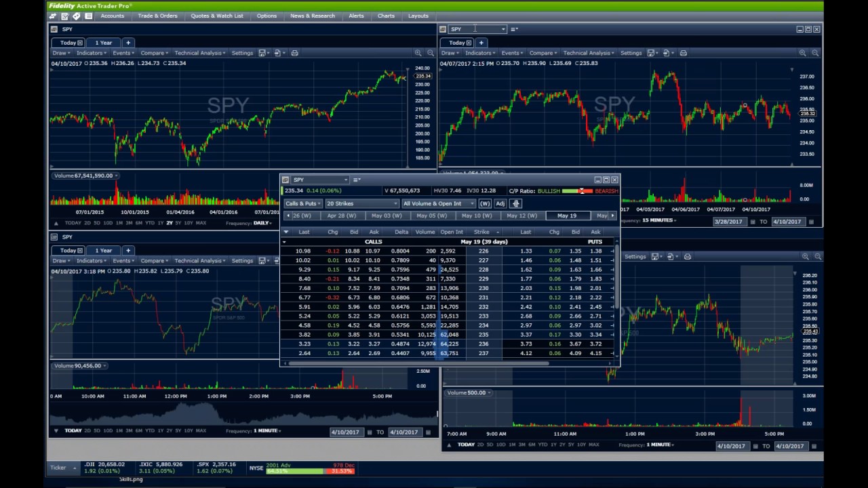
Task: Click save icon in top-left chart toolbar
Action: coord(262,53)
